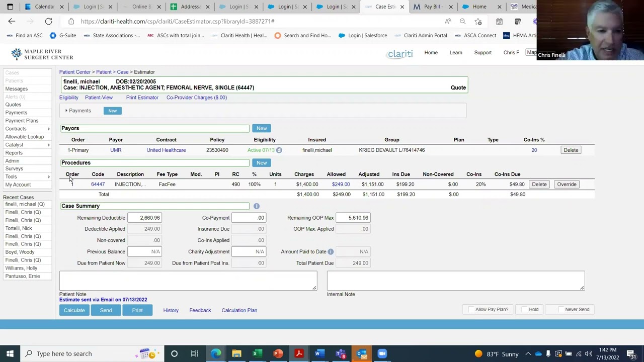Click New button beside Payments
The height and width of the screenshot is (362, 644).
pyautogui.click(x=112, y=111)
